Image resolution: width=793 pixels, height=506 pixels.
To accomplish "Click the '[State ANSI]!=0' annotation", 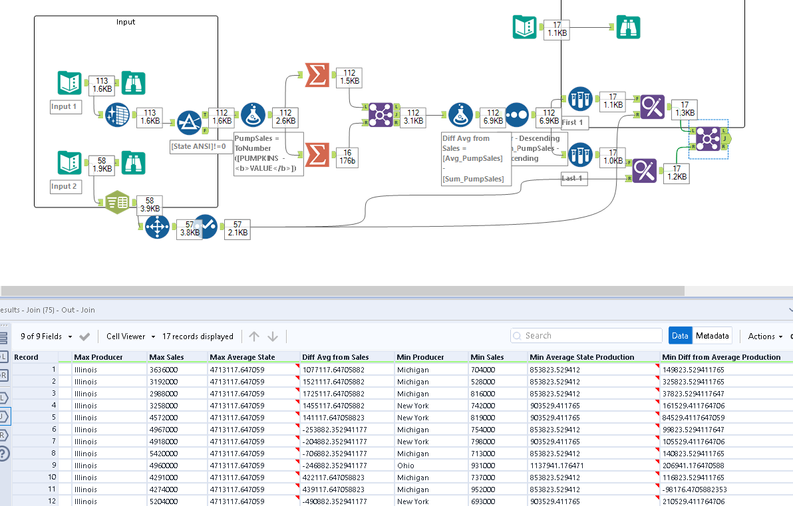I will (x=199, y=147).
